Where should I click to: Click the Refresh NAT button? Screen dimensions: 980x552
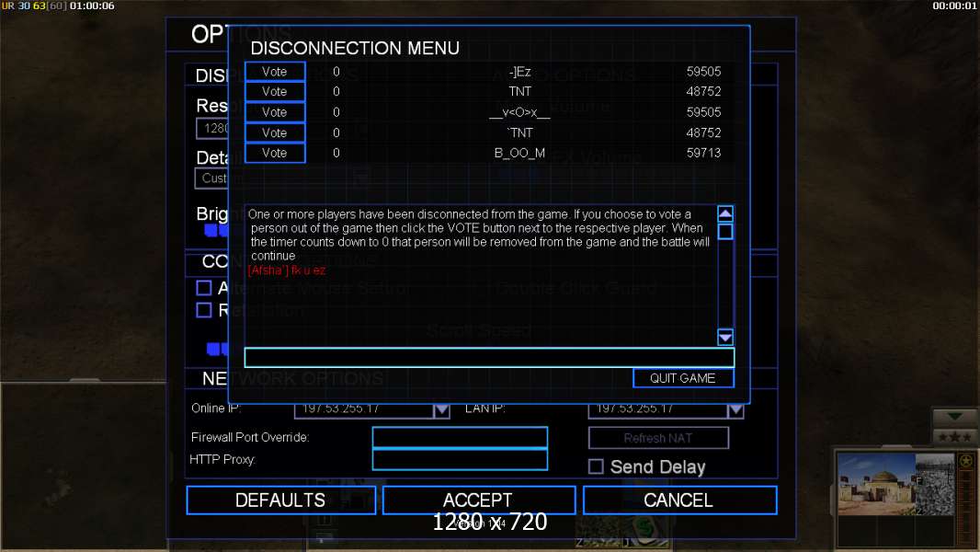pyautogui.click(x=658, y=438)
